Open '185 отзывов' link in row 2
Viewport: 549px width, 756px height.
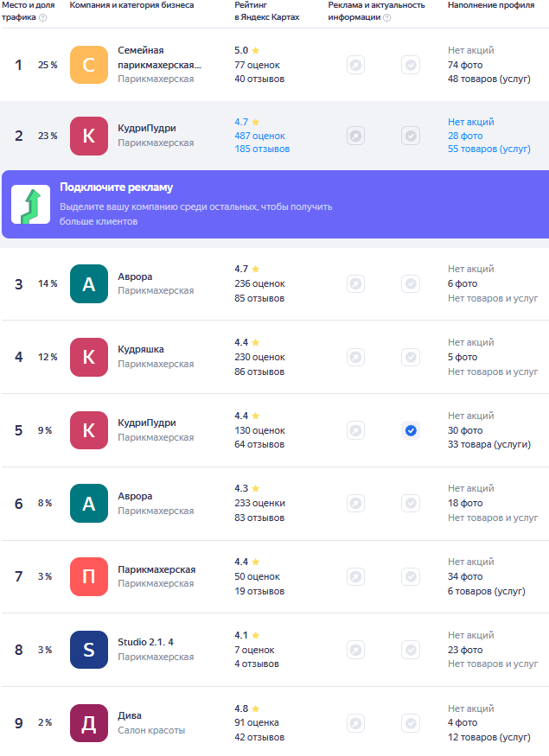[262, 149]
